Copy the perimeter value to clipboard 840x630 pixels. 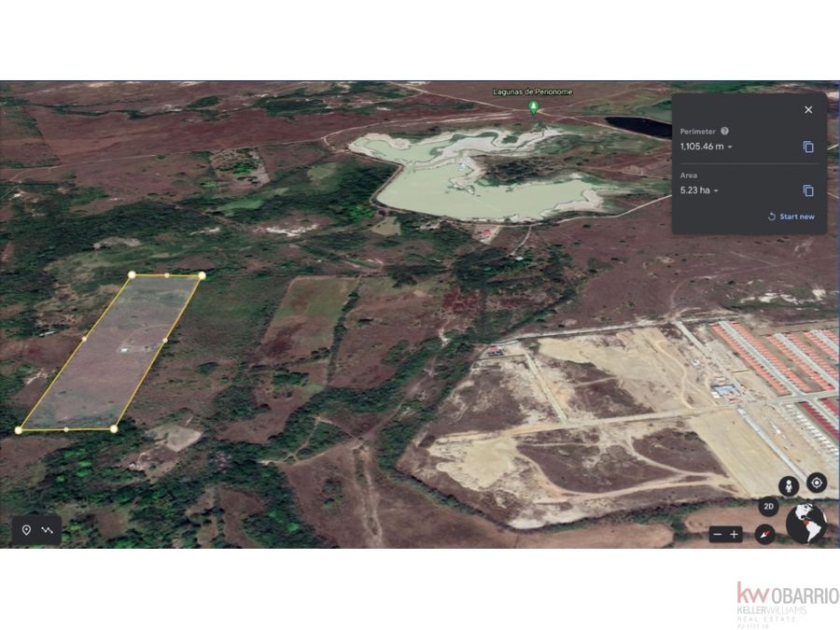(808, 147)
